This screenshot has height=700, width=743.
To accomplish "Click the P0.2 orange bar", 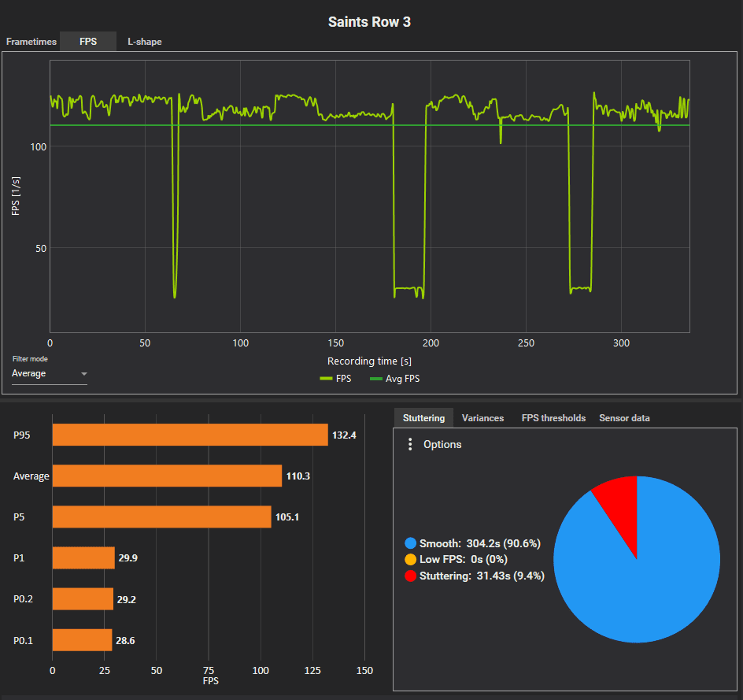I will tap(83, 599).
